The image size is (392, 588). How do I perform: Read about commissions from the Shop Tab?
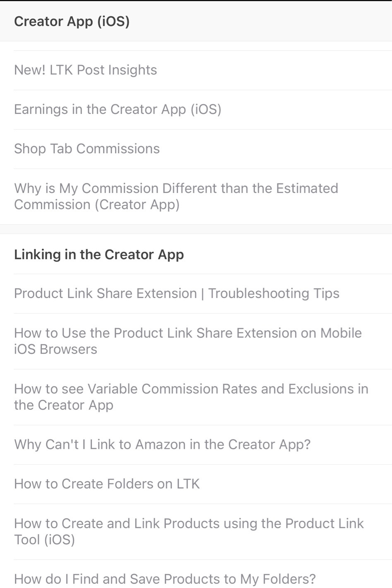pyautogui.click(x=87, y=149)
